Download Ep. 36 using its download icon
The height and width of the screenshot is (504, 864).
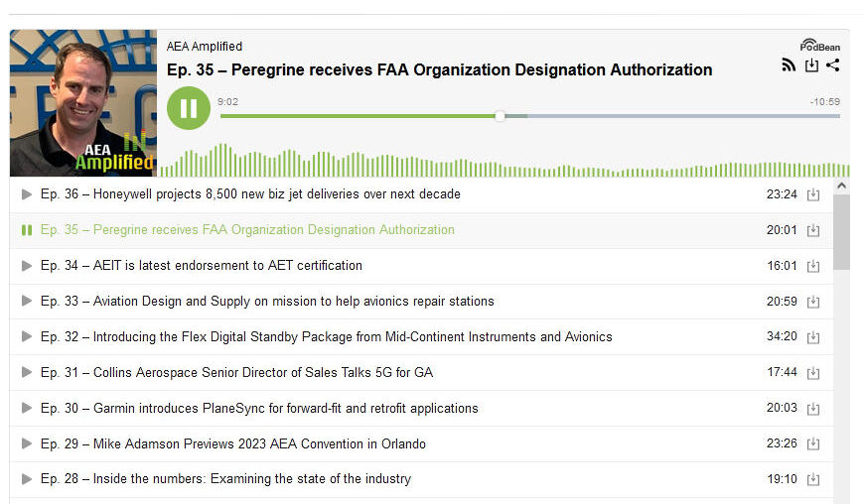[x=813, y=194]
